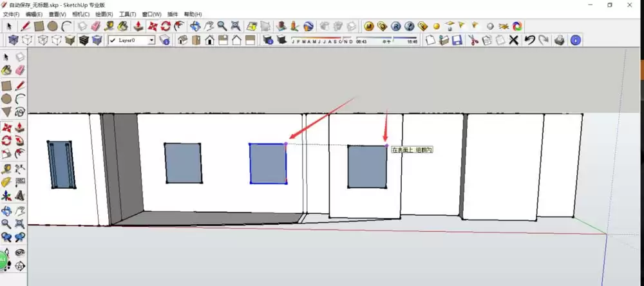Create a new file

(430, 40)
